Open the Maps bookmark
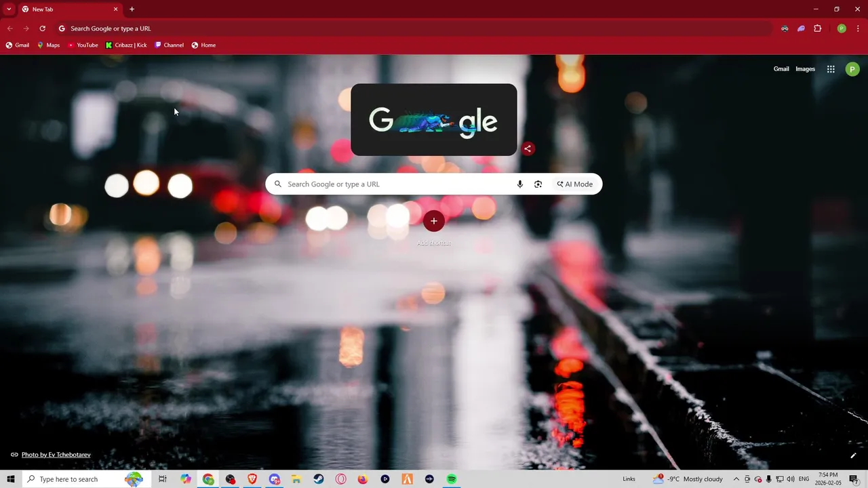The image size is (868, 488). 48,45
